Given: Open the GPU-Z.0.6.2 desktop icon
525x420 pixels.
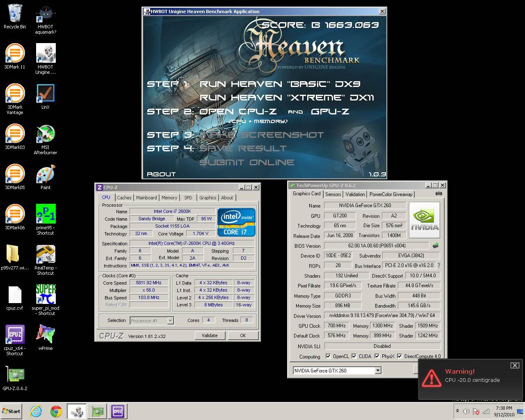Looking at the screenshot, I should point(15,378).
